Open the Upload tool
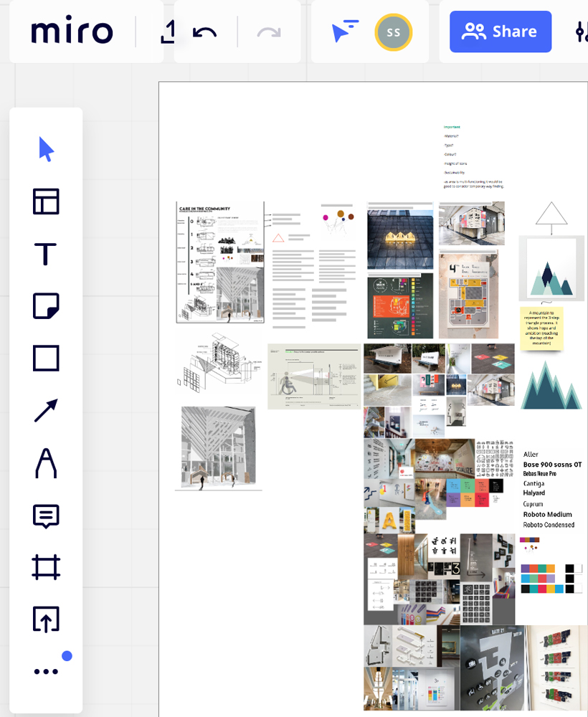This screenshot has height=717, width=588. [46, 619]
